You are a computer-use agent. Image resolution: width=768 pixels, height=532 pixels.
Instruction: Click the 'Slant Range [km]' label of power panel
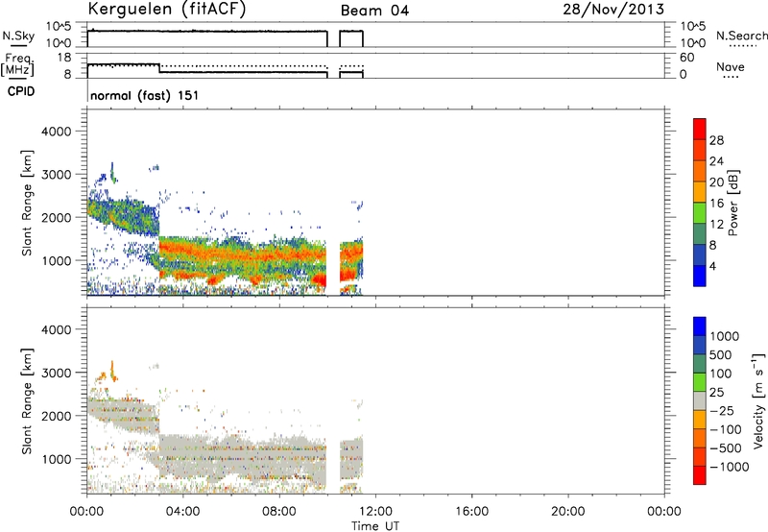[x=27, y=203]
